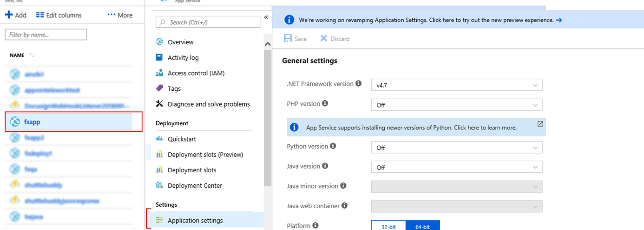This screenshot has width=644, height=230.
Task: Click the Deployment Center icon
Action: click(x=159, y=185)
